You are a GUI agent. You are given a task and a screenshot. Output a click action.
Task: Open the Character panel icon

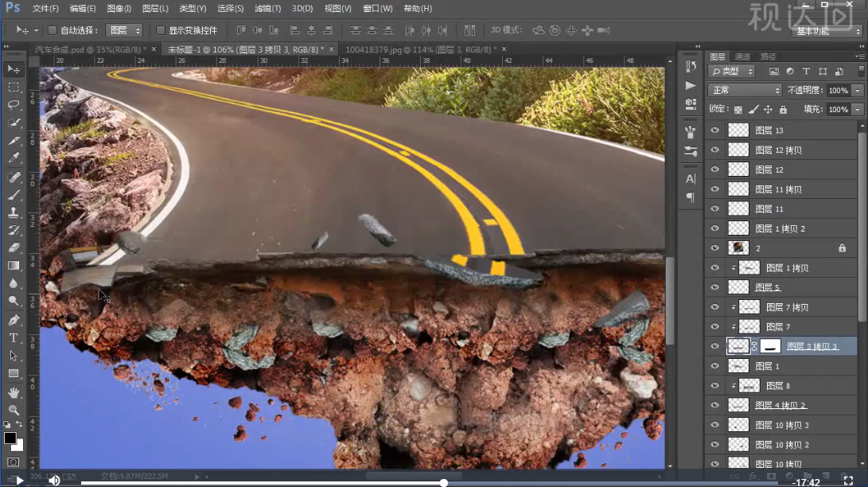[x=691, y=179]
